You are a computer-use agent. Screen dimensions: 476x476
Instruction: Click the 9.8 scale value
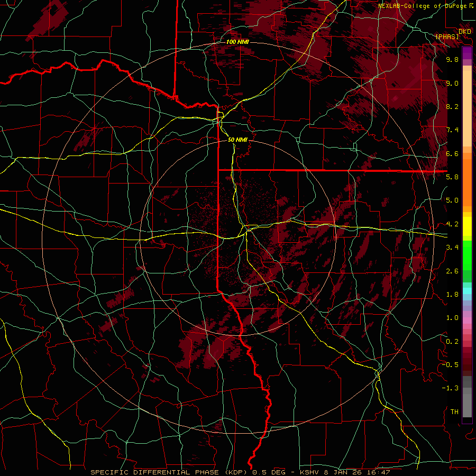tap(452, 59)
